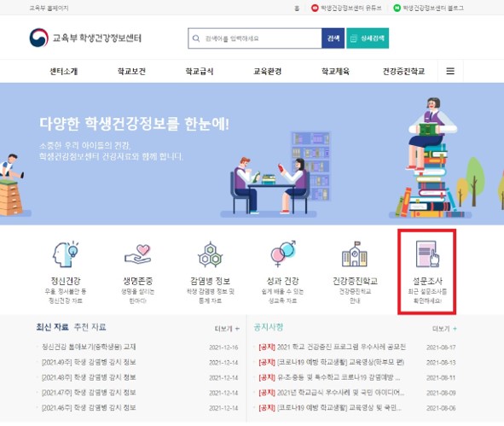Screen dimensions: 504x426
Task: Open the 설문조사 survey icon
Action: 427,254
